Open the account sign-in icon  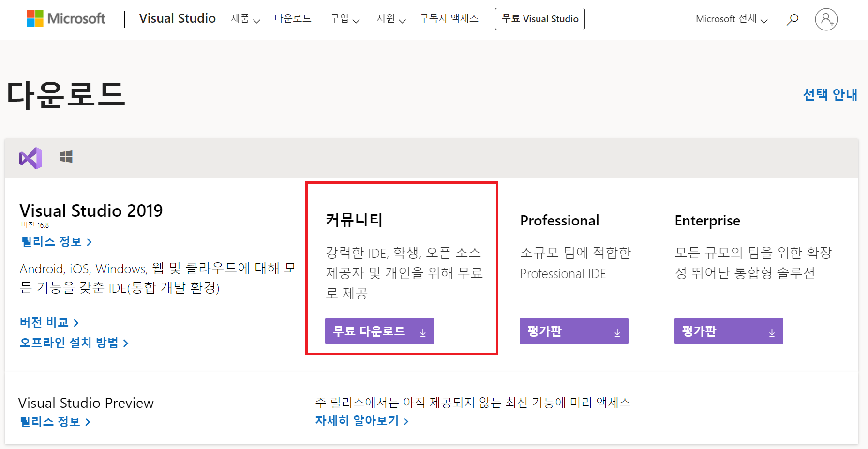826,19
